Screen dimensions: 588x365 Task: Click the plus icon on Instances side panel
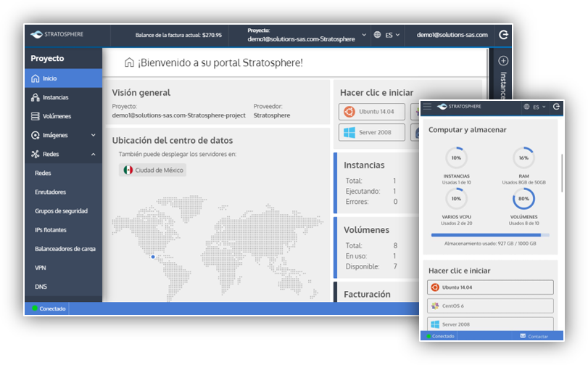(503, 60)
